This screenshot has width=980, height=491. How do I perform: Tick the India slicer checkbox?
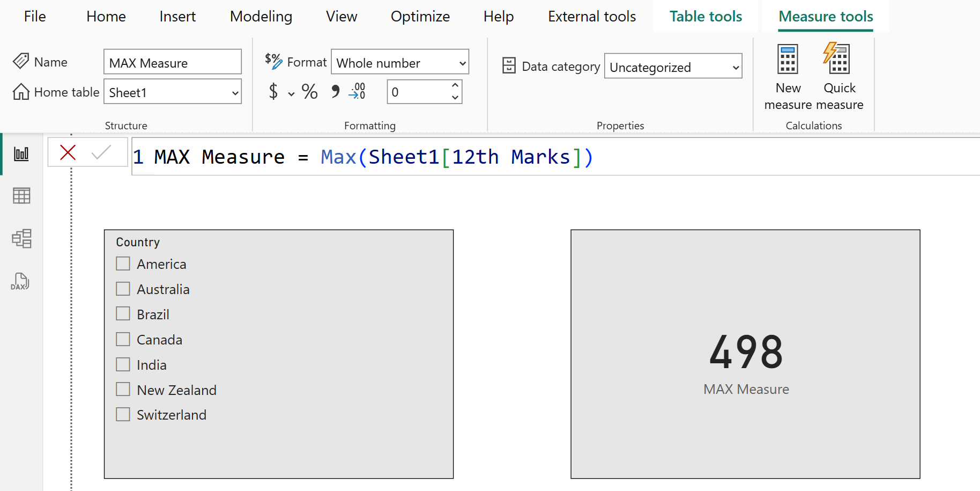[123, 365]
